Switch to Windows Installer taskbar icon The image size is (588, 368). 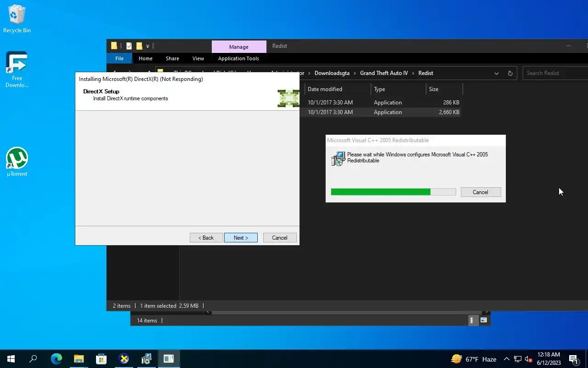pyautogui.click(x=146, y=359)
